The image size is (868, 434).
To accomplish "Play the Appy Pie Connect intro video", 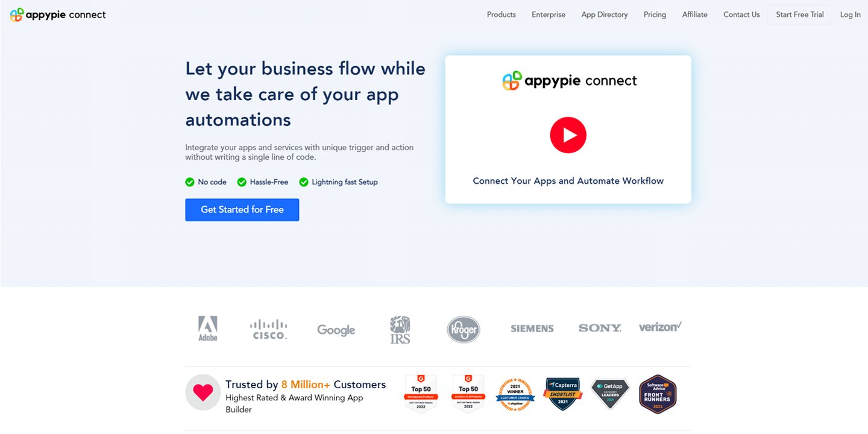I will pyautogui.click(x=568, y=135).
